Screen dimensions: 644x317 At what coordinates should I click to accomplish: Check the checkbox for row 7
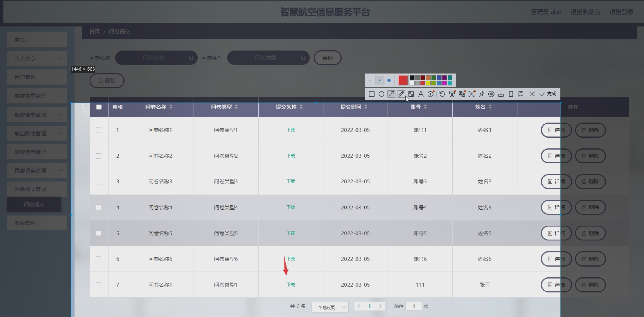pos(98,285)
